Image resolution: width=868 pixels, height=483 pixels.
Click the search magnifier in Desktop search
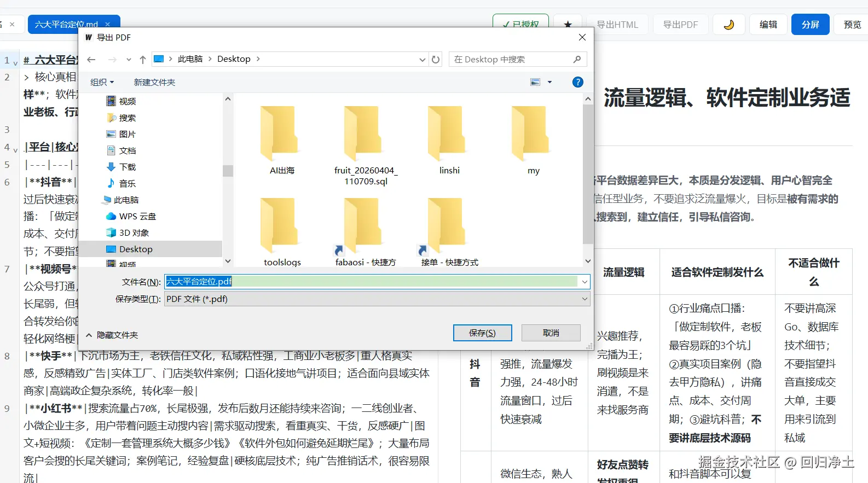click(x=577, y=59)
